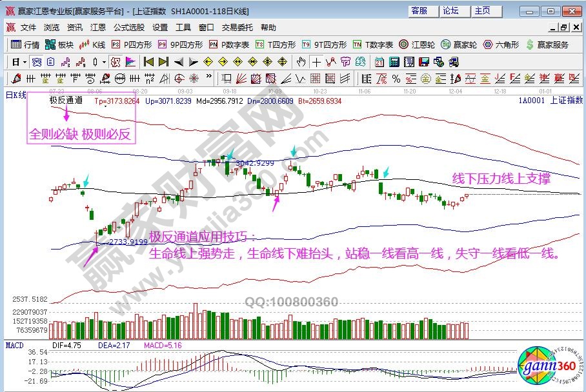Click the save floppy disk icon

(424, 62)
